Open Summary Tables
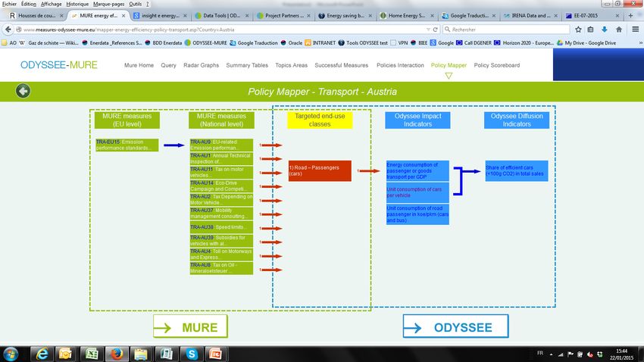The width and height of the screenshot is (644, 362). (247, 65)
